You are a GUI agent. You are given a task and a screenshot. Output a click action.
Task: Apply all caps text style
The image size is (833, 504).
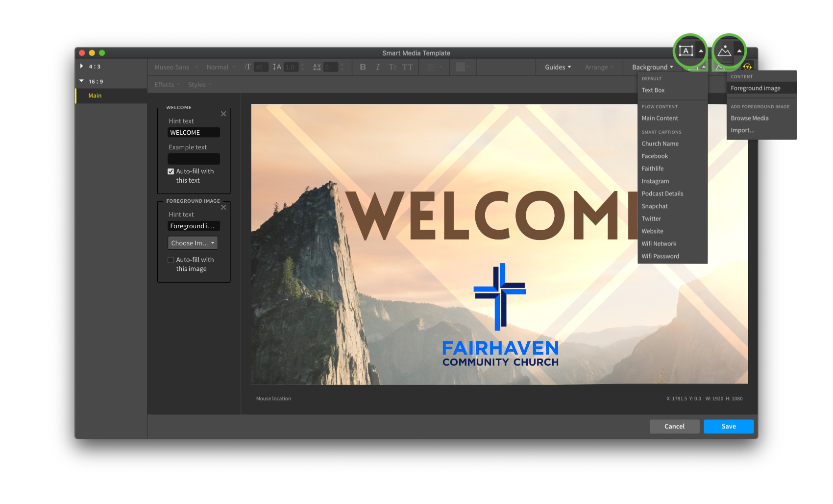tap(408, 67)
